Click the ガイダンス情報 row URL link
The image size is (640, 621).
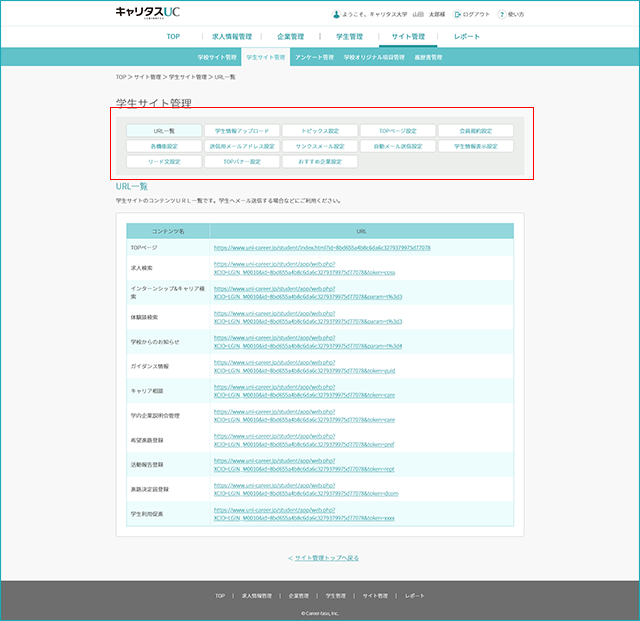point(304,367)
